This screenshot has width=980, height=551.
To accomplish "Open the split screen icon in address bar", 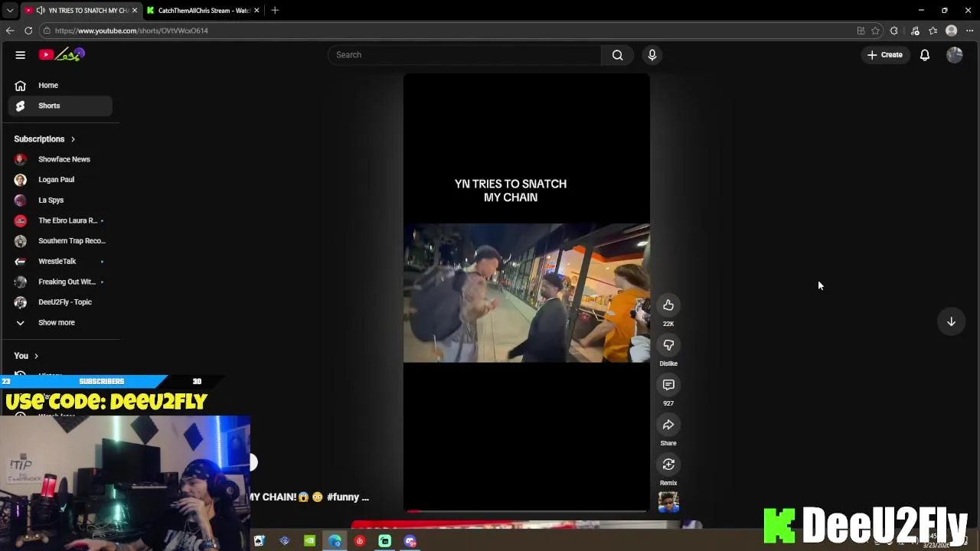I will 861,31.
